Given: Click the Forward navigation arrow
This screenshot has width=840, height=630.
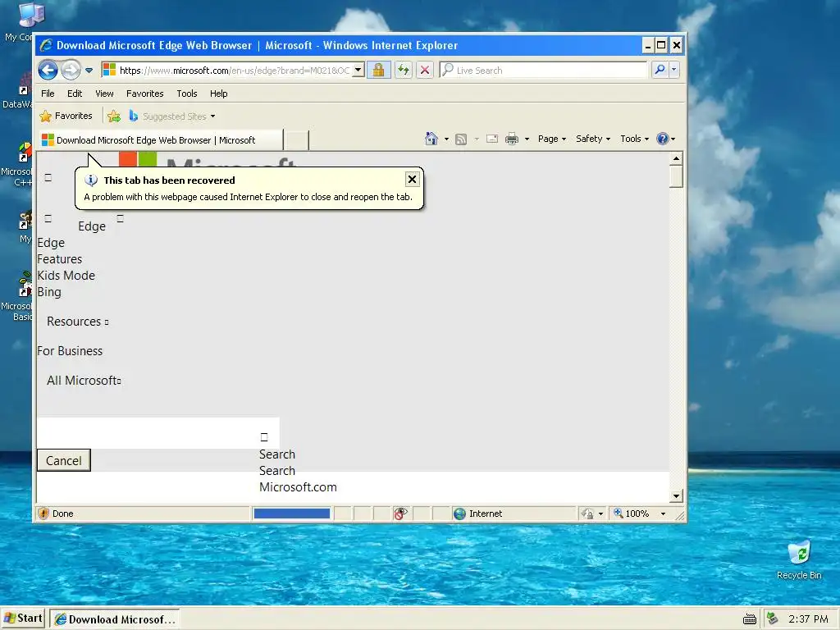Looking at the screenshot, I should [71, 71].
